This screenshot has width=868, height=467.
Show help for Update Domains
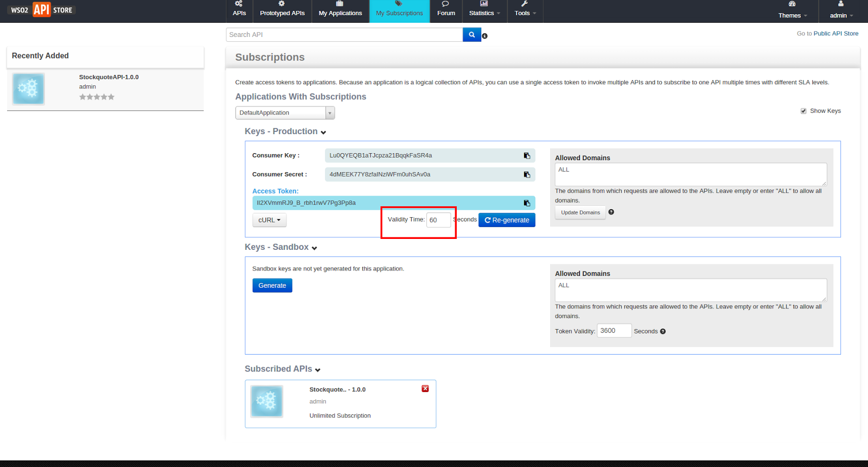611,212
